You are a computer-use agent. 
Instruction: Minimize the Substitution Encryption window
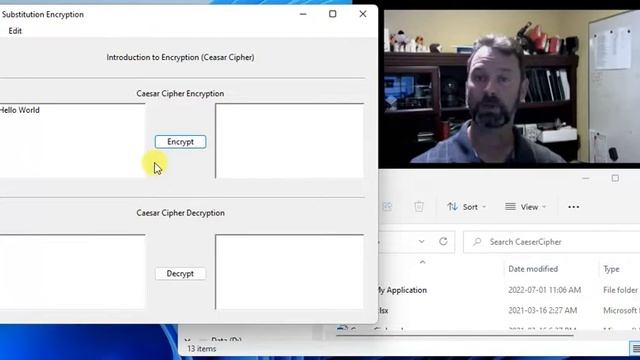point(303,14)
